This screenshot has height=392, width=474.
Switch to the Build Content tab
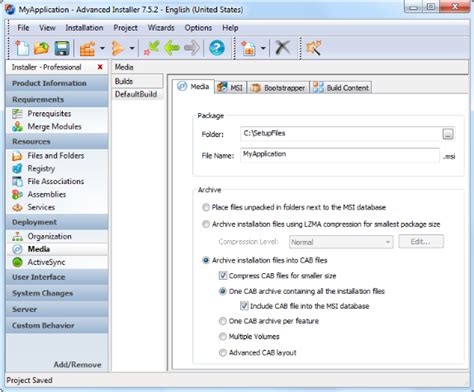pos(341,88)
